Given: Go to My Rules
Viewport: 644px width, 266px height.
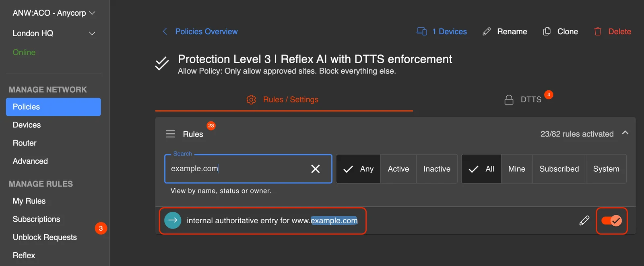Looking at the screenshot, I should pyautogui.click(x=54, y=201).
